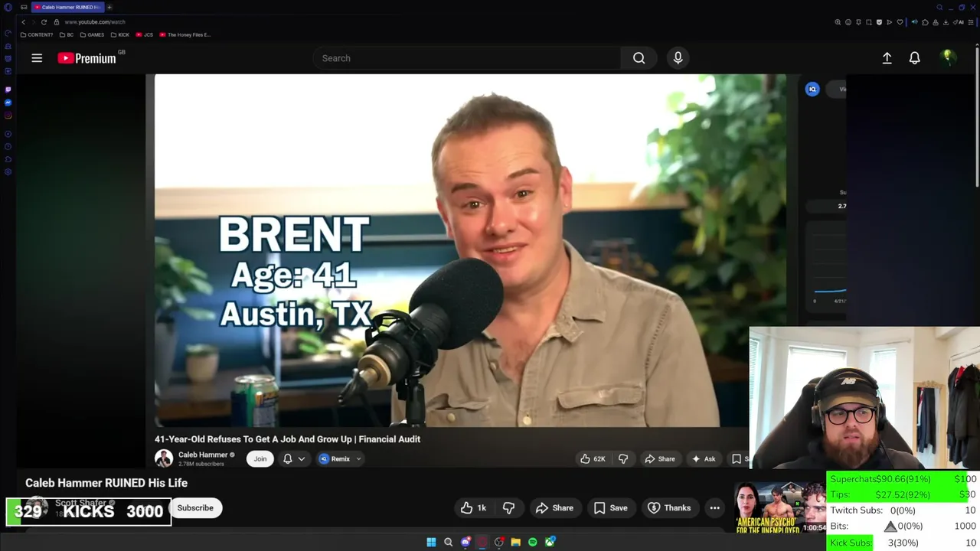
Task: Open the KICK bookmarks folder
Action: point(120,34)
